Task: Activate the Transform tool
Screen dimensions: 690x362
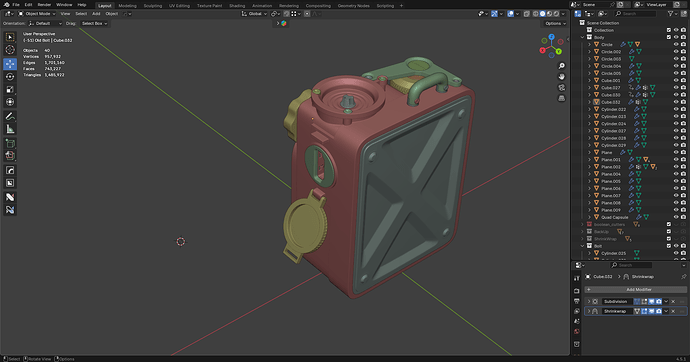Action: pos(10,102)
